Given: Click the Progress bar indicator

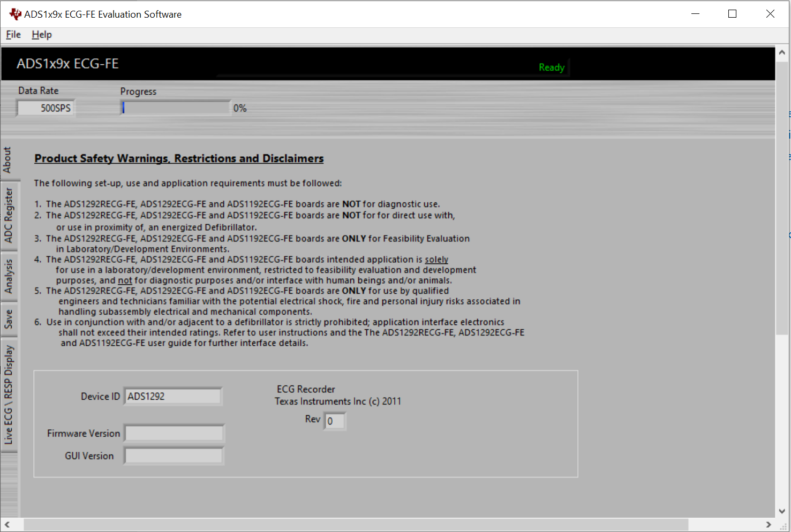Looking at the screenshot, I should (x=176, y=108).
